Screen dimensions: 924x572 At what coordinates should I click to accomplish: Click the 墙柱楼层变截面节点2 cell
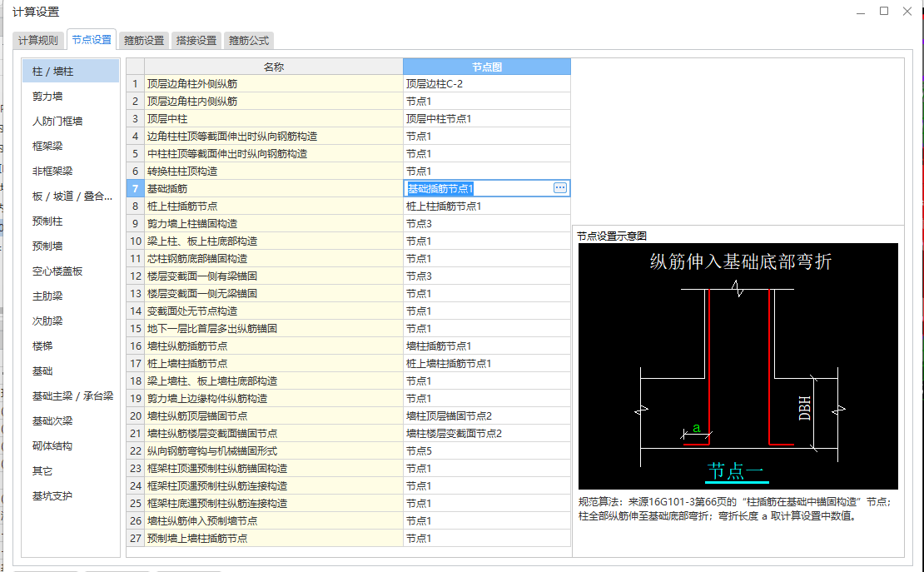[487, 434]
